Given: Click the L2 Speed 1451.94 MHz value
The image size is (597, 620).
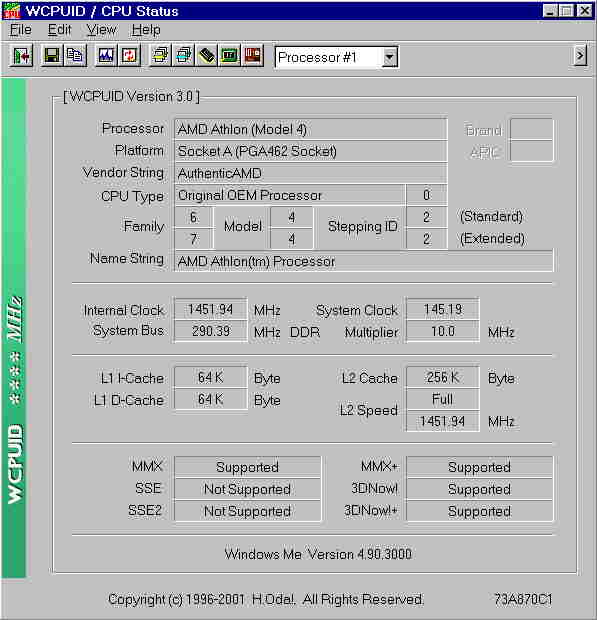Looking at the screenshot, I should click(x=443, y=421).
